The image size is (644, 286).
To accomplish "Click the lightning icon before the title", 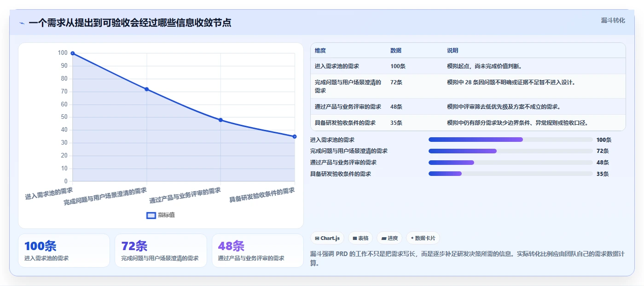I will coord(22,23).
